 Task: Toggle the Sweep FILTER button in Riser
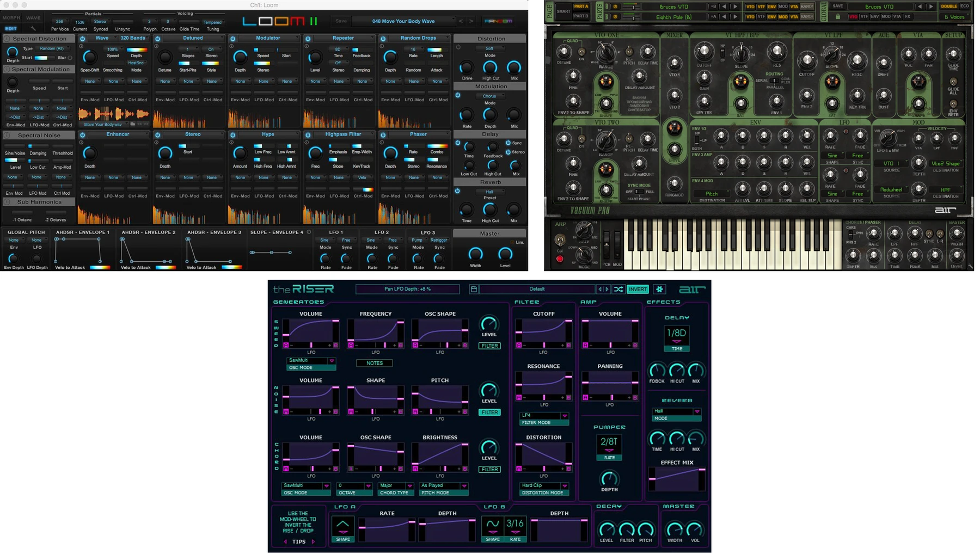[489, 346]
